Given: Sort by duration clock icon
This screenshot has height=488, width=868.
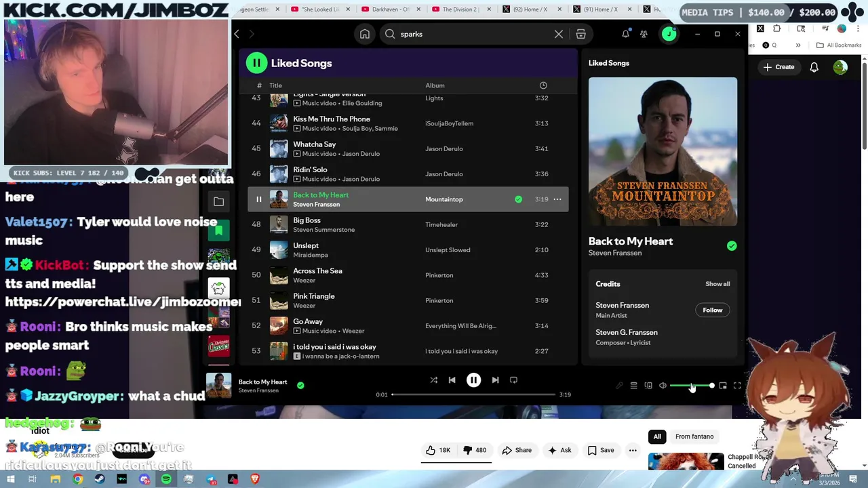Looking at the screenshot, I should (x=543, y=85).
